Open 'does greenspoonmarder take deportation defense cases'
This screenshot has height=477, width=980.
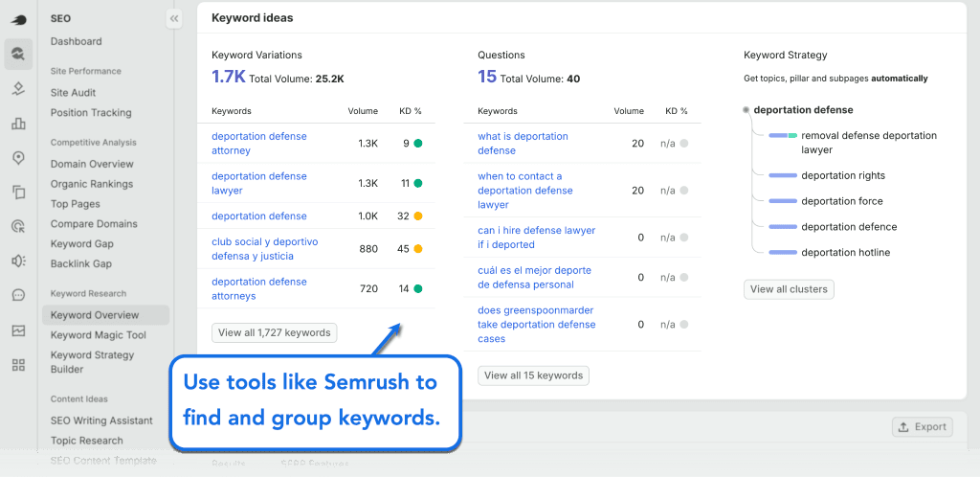[x=537, y=325]
